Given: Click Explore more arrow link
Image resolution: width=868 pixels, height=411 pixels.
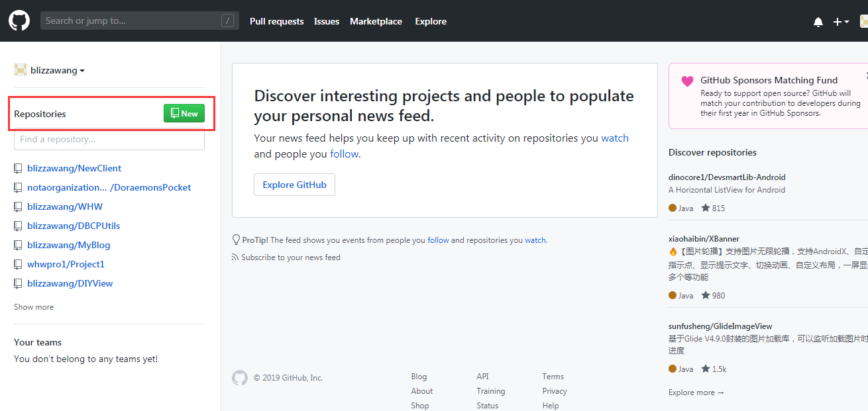Looking at the screenshot, I should point(696,392).
